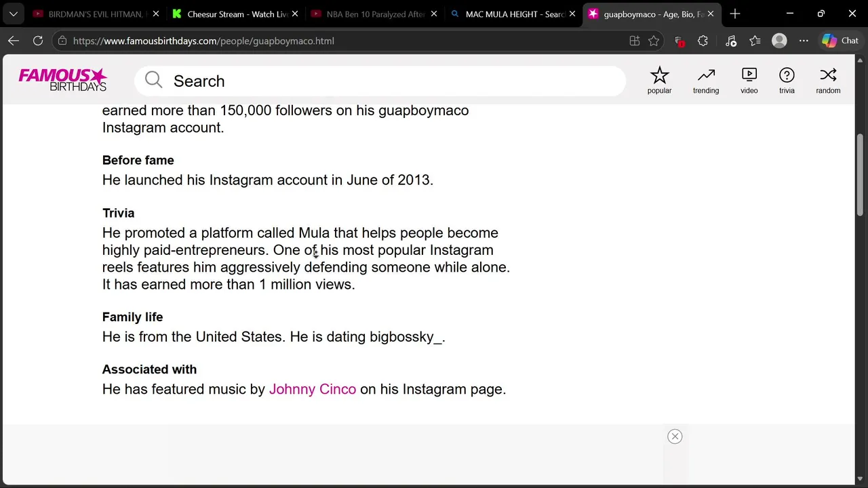Click the Famous Birthdays logo
This screenshot has height=488, width=868.
point(62,80)
